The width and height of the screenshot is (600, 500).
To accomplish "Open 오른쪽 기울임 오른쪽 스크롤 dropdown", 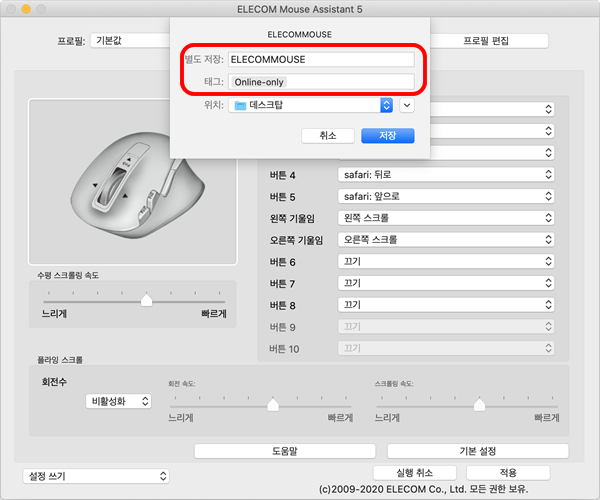I will point(446,240).
